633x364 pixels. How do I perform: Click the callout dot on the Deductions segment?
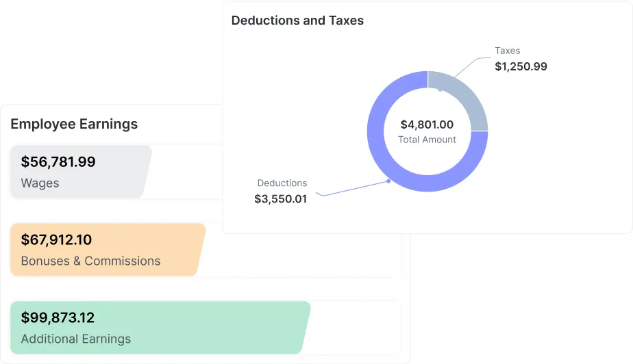click(x=388, y=181)
